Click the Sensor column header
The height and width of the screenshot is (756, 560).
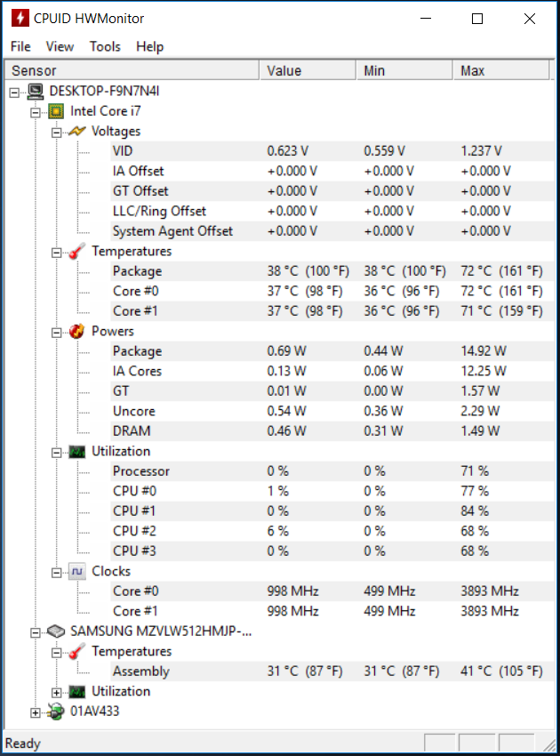tap(132, 70)
